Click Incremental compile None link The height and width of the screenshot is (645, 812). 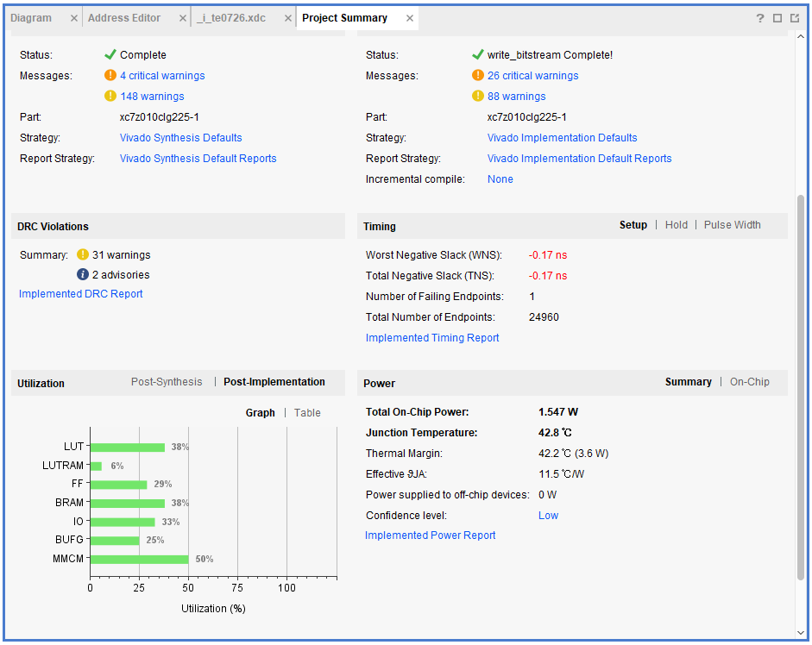(x=500, y=179)
